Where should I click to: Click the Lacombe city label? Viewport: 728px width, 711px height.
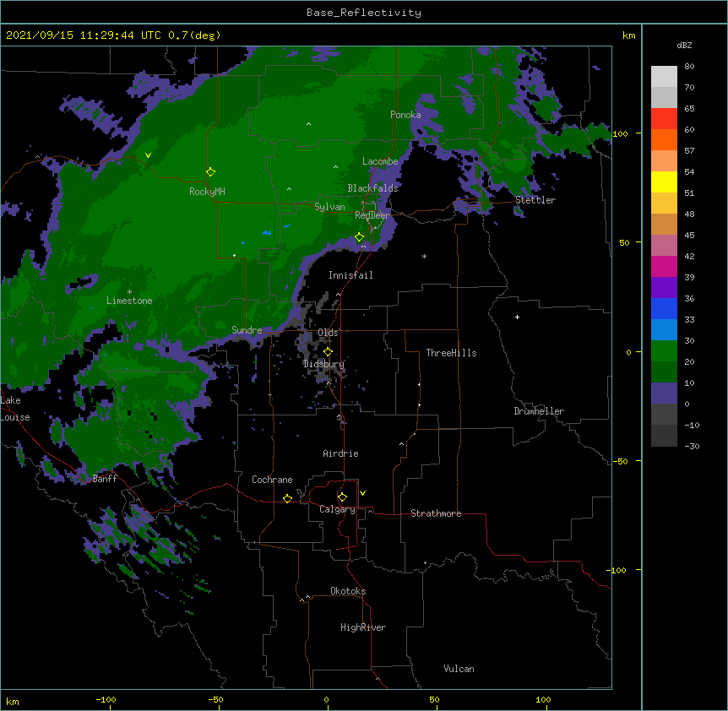[x=380, y=161]
